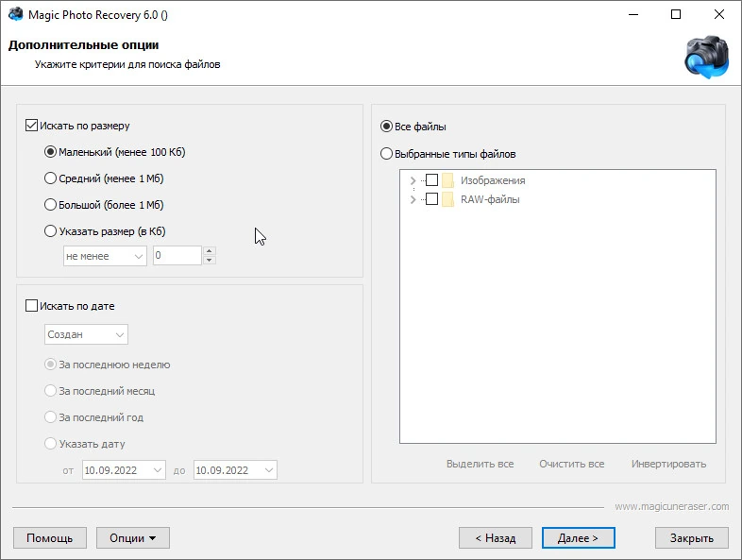Image resolution: width=742 pixels, height=560 pixels.
Task: Tick the Изображения checkbox in file types
Action: (x=431, y=179)
